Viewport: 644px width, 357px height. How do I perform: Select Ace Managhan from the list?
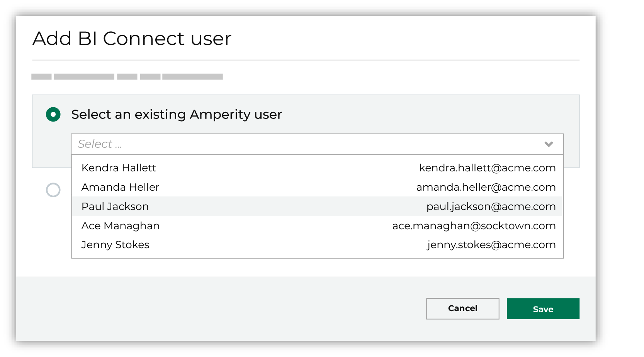(x=317, y=226)
